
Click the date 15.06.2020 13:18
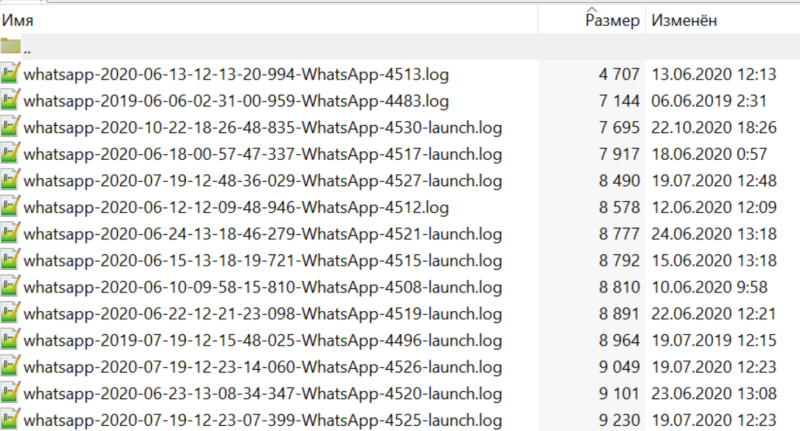[714, 260]
